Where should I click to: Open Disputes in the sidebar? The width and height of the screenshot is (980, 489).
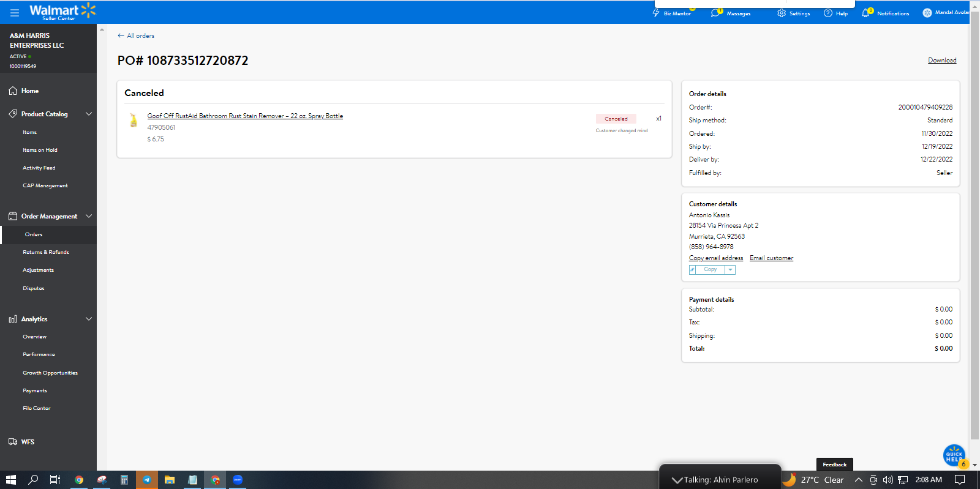coord(34,288)
